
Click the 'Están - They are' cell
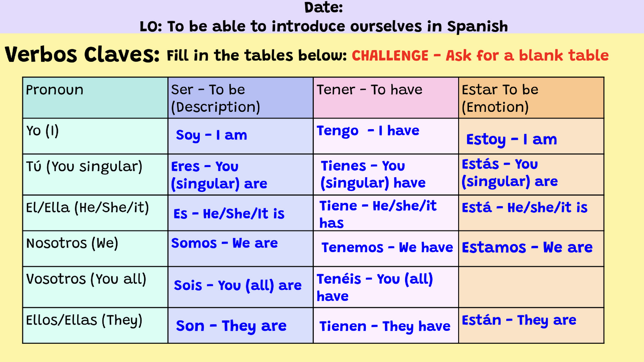(531, 325)
